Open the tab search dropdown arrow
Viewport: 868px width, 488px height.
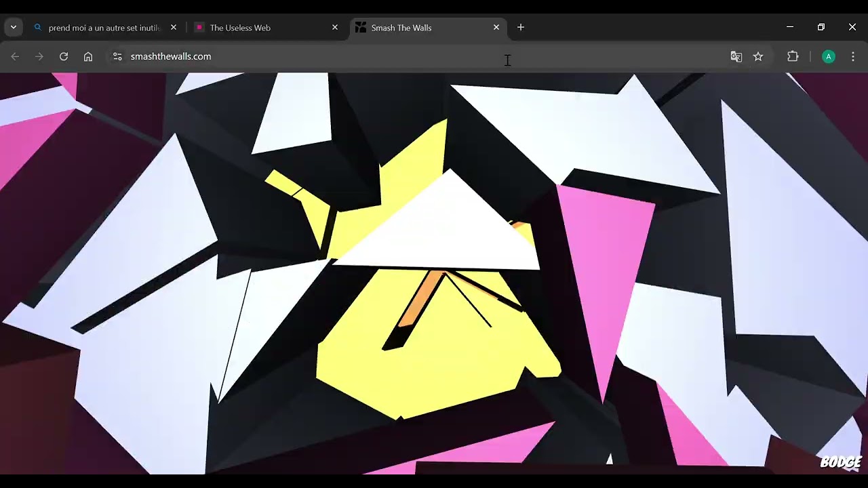14,28
